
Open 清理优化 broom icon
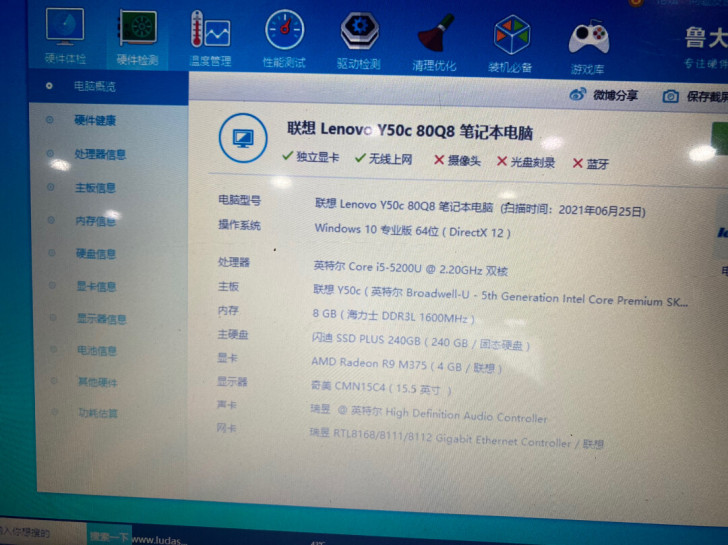click(x=435, y=43)
